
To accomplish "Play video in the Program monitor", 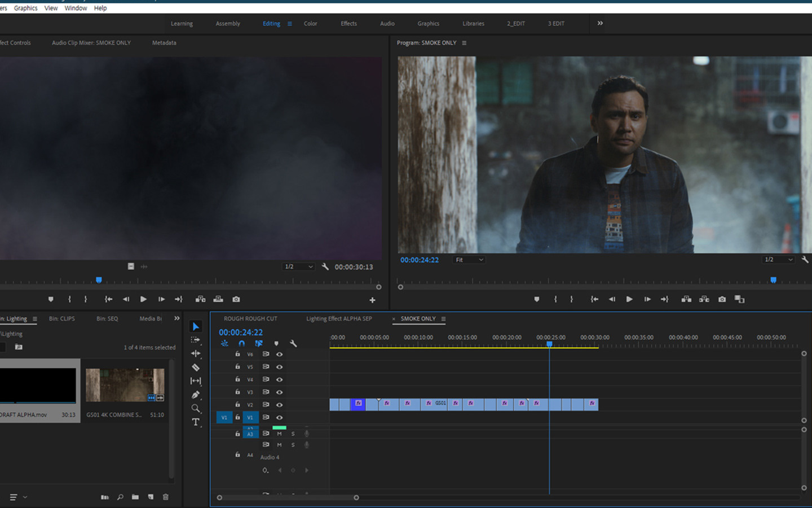I will point(629,299).
